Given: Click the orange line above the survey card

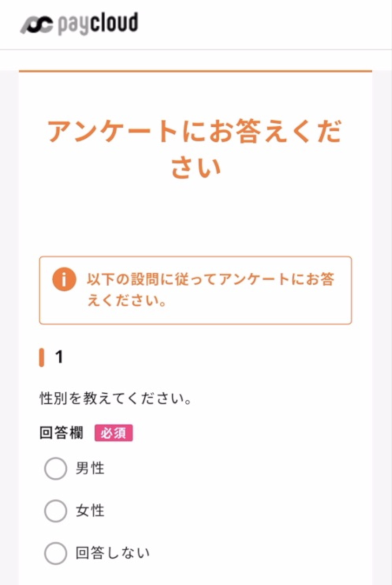Looking at the screenshot, I should pyautogui.click(x=195, y=71).
